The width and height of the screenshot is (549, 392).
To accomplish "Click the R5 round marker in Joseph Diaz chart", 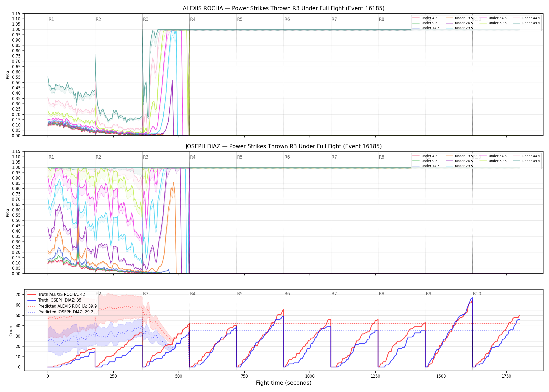I will pyautogui.click(x=240, y=157).
